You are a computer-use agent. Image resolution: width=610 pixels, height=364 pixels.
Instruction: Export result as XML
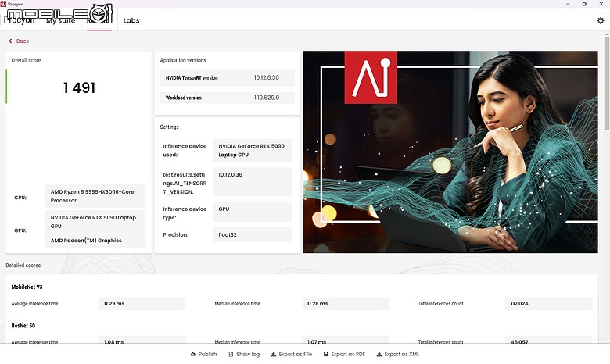point(397,354)
